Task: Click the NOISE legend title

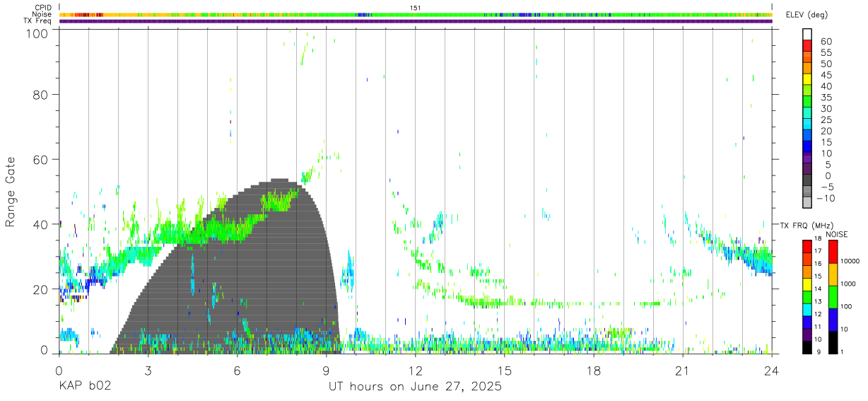Action: 836,235
